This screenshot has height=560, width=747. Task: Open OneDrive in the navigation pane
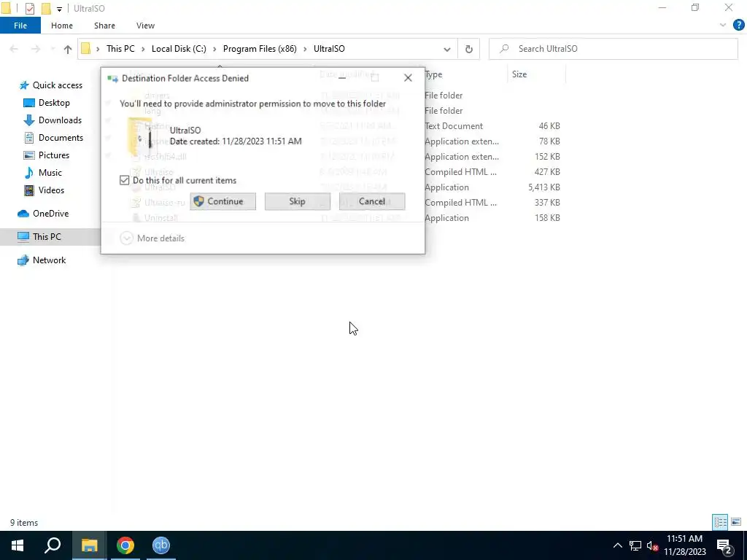tap(43, 214)
